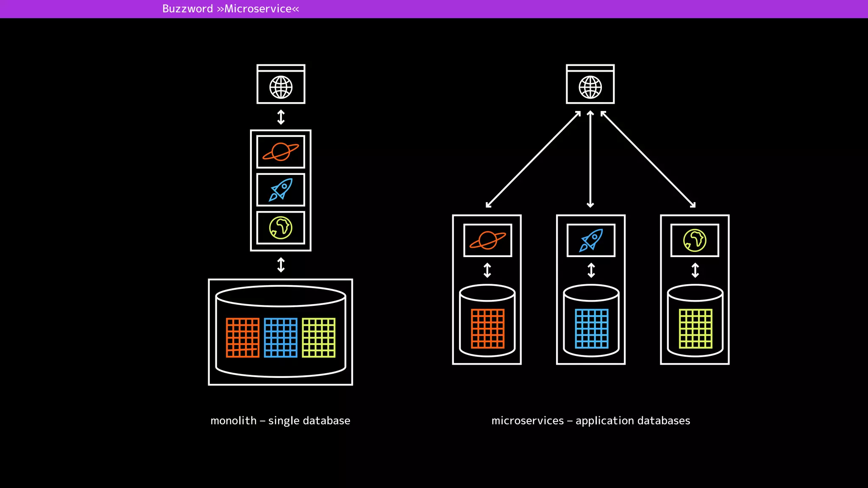
Task: Select the blue rocket icon in monolith stack
Action: tap(281, 189)
